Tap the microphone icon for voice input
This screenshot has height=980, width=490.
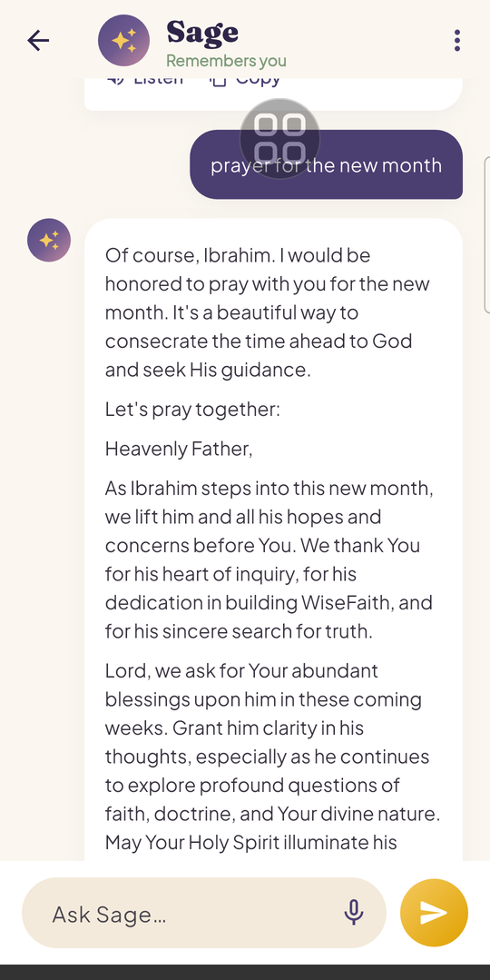pyautogui.click(x=353, y=913)
